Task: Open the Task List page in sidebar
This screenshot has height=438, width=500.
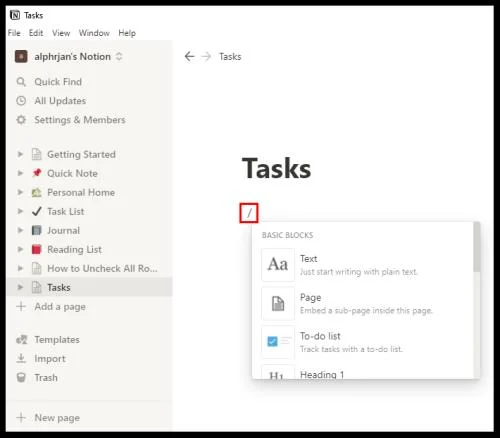Action: [65, 211]
